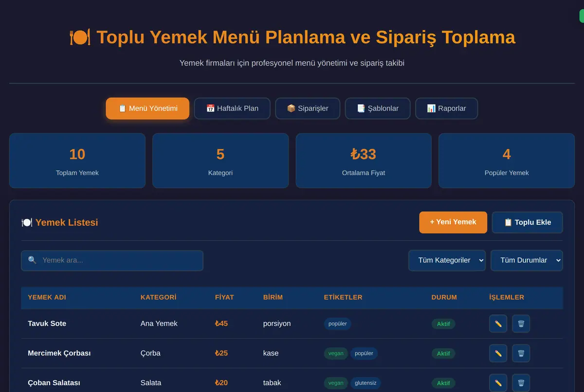Select the Çoban Salatası dish name
Viewport: 584px width, 392px height.
pyautogui.click(x=54, y=383)
